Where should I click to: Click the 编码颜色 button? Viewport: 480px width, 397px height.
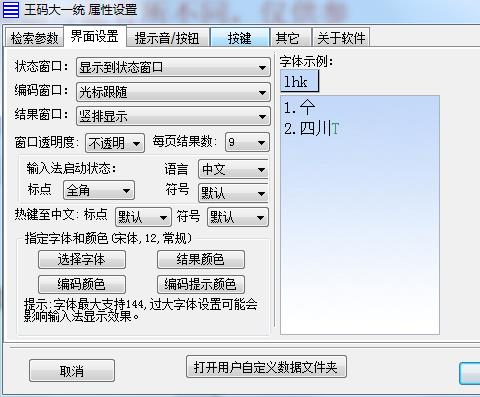(82, 284)
